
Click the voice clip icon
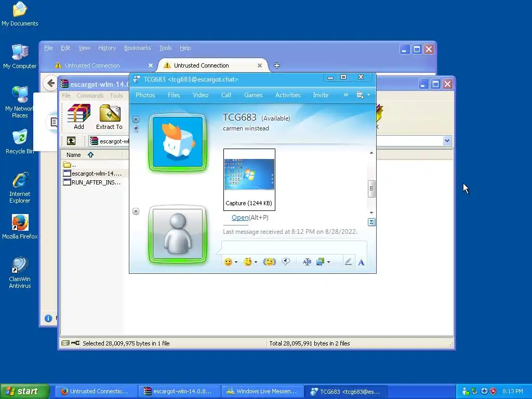click(286, 262)
